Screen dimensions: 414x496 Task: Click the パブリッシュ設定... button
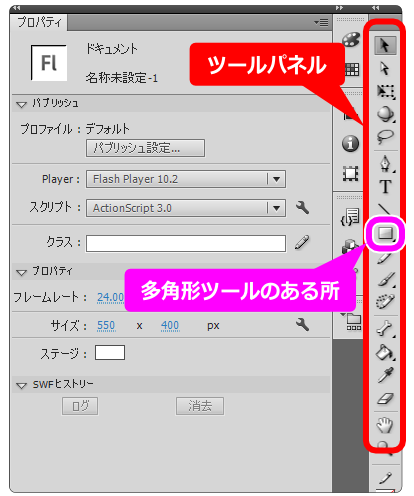click(145, 148)
